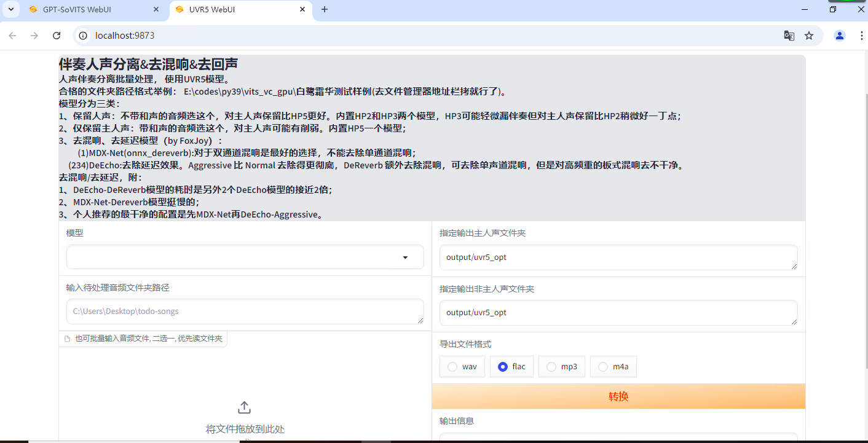868x443 pixels.
Task: Bookmark this page with the star icon
Action: point(809,36)
